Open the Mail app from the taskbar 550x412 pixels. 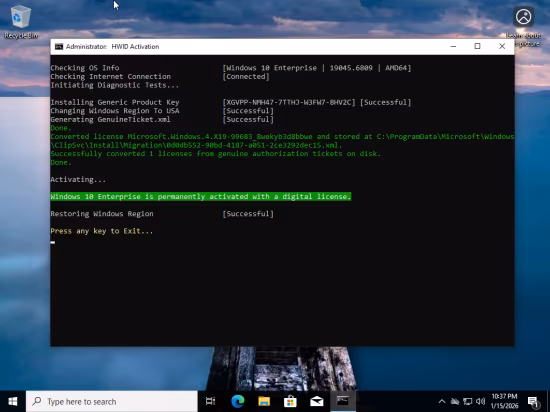click(x=317, y=401)
